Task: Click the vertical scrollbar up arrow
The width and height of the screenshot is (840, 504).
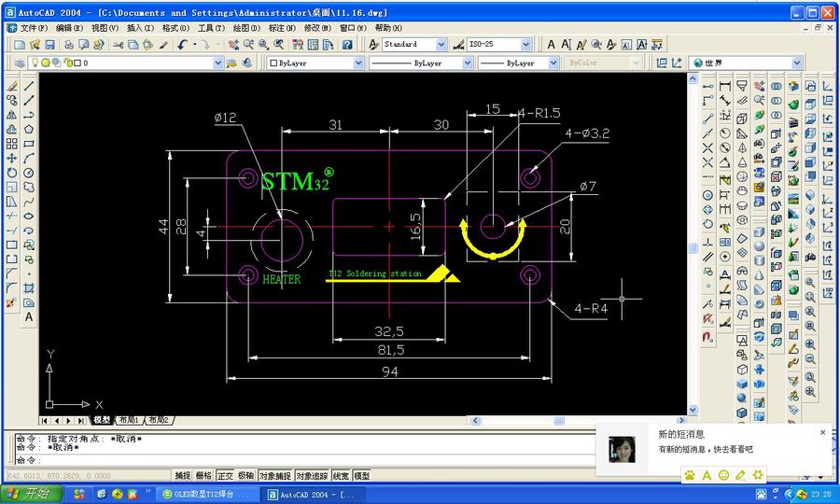Action: [x=693, y=78]
